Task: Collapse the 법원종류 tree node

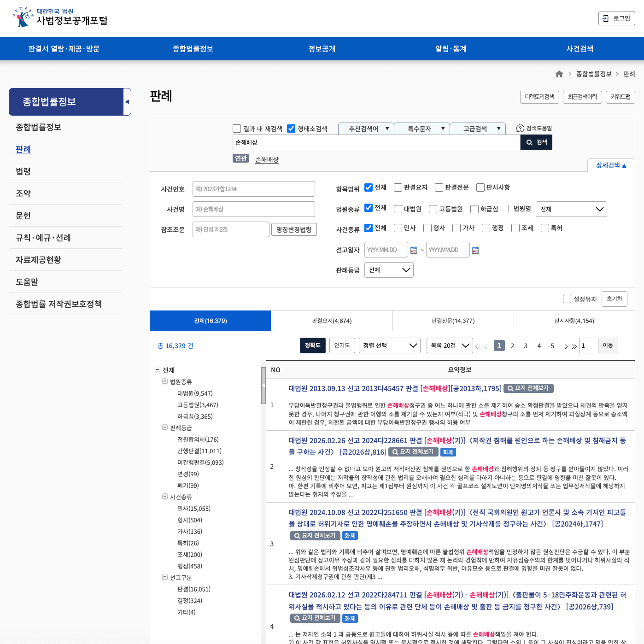Action: pyautogui.click(x=165, y=381)
